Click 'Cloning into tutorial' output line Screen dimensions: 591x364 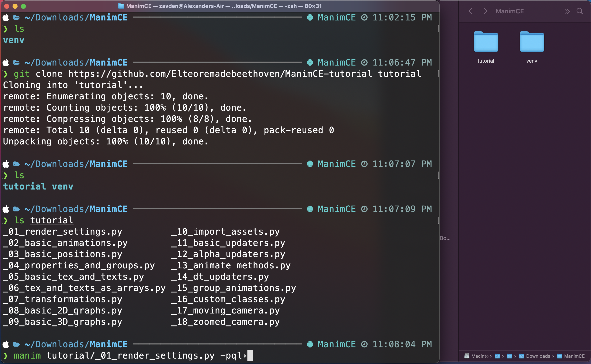pyautogui.click(x=73, y=85)
